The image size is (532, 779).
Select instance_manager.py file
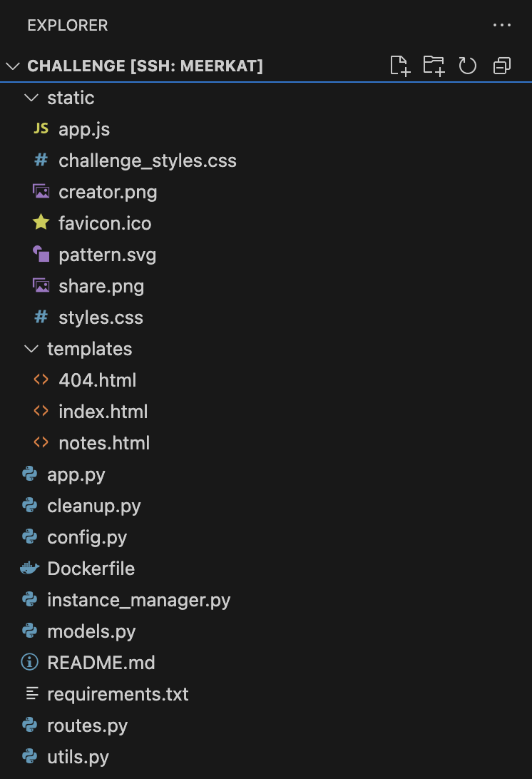[138, 600]
